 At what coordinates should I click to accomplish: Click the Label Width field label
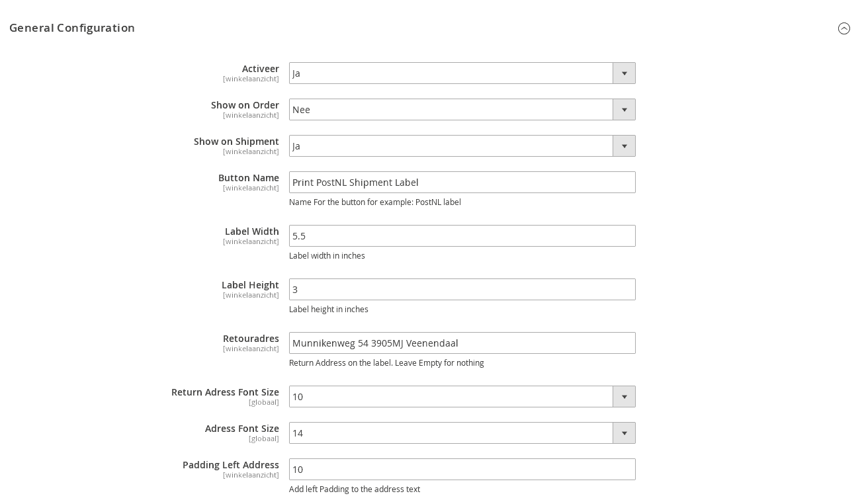click(x=252, y=231)
